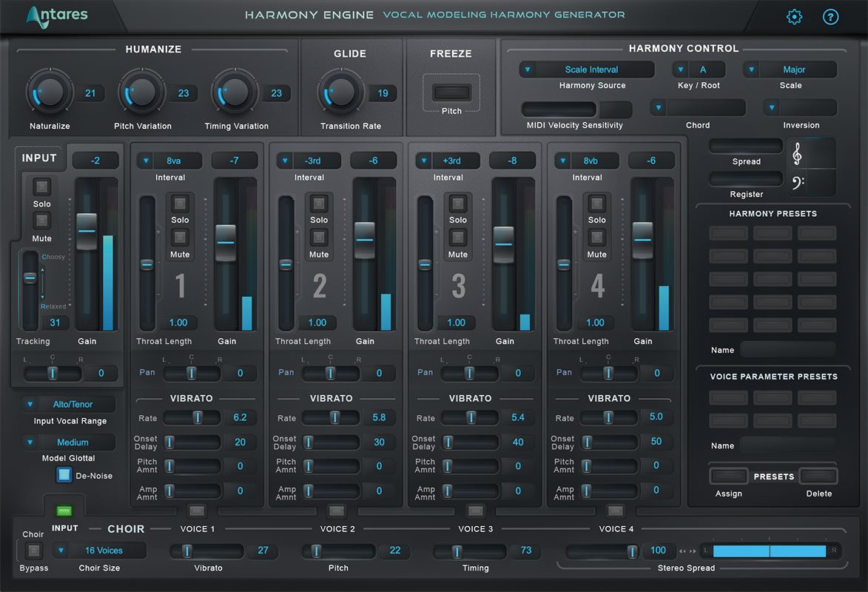Open the Harmony Source dropdown
Screen dimensions: 868x592
pos(587,70)
